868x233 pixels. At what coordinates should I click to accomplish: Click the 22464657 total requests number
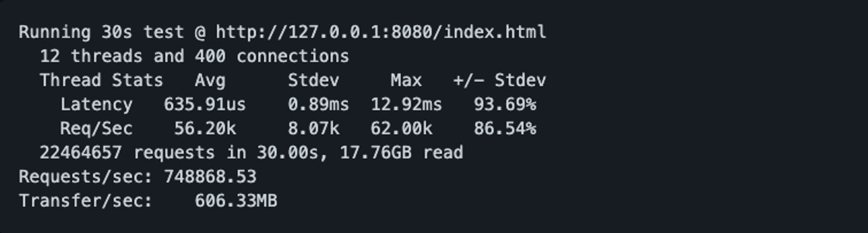coord(81,153)
